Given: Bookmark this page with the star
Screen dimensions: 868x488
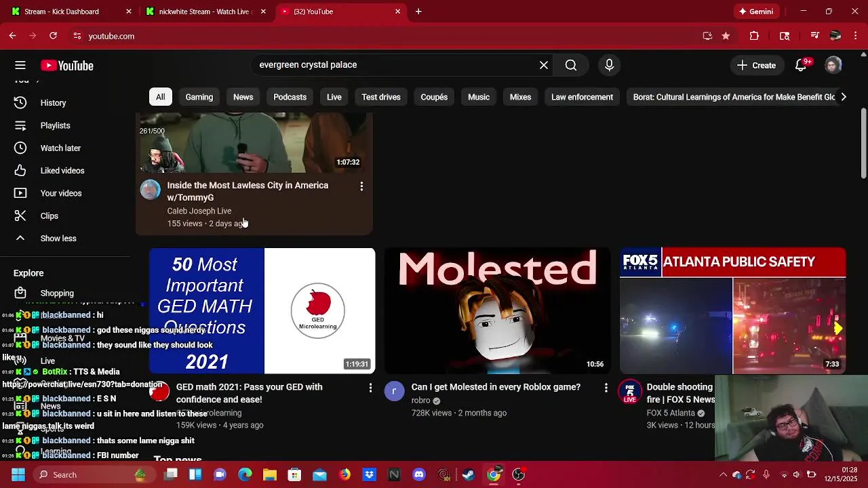Looking at the screenshot, I should click(726, 36).
